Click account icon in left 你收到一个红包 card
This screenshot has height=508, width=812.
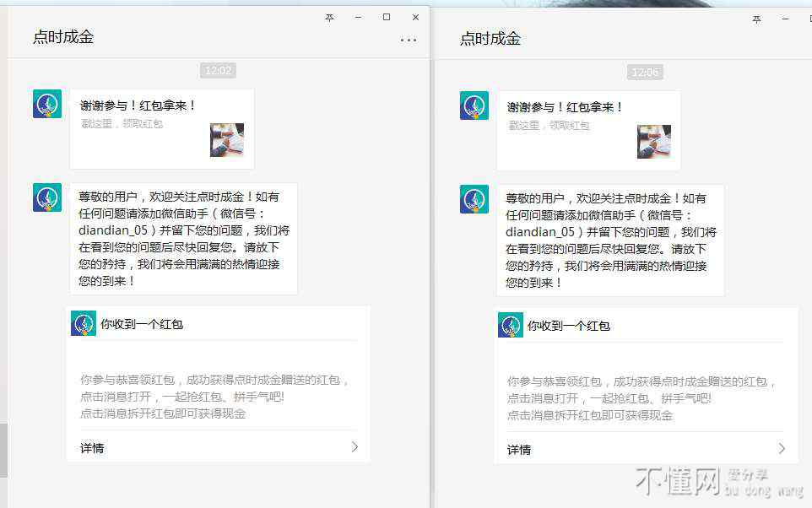click(84, 323)
